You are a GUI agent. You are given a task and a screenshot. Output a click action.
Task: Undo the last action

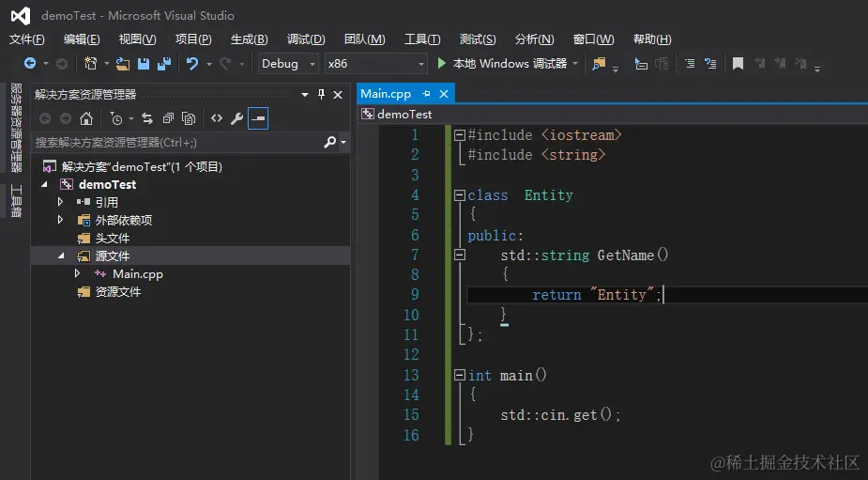point(192,64)
